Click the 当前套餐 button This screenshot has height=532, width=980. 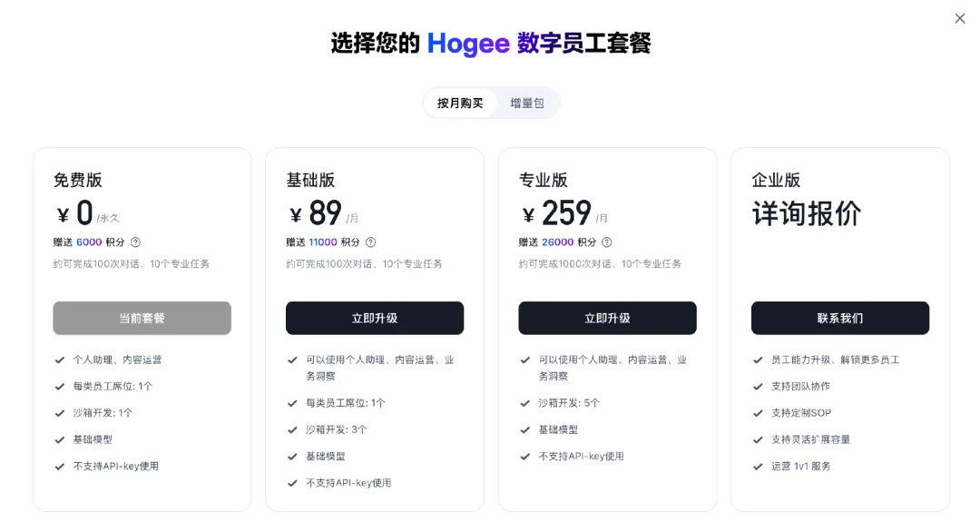(x=142, y=319)
